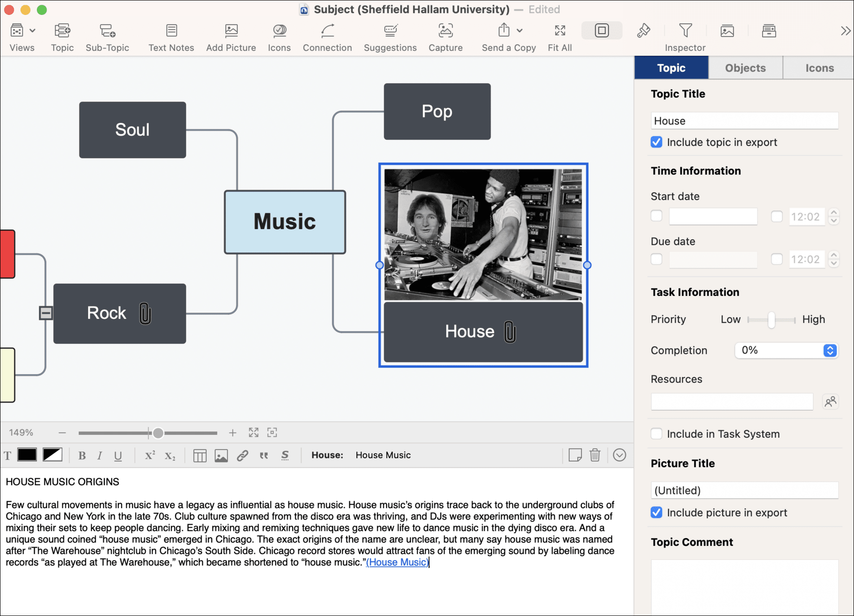Open the Text Notes tool
The height and width of the screenshot is (616, 854).
click(171, 31)
